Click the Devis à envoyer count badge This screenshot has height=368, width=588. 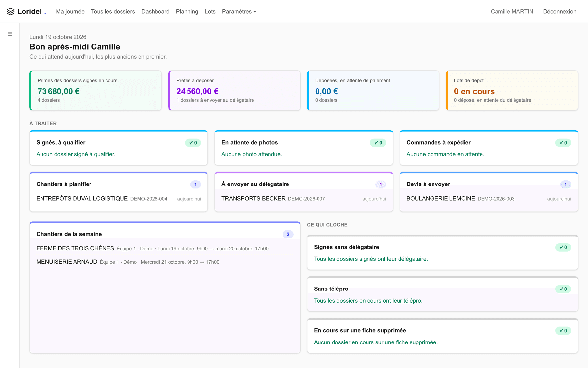tap(566, 184)
